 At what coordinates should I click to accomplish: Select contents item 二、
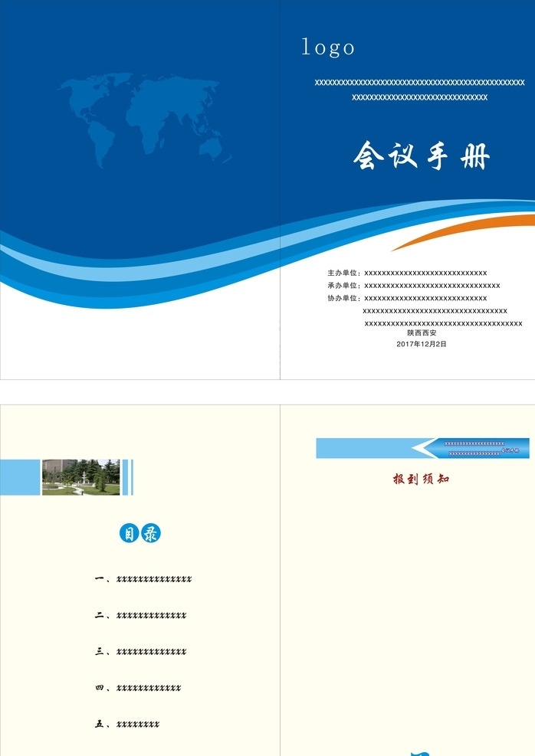(x=140, y=615)
